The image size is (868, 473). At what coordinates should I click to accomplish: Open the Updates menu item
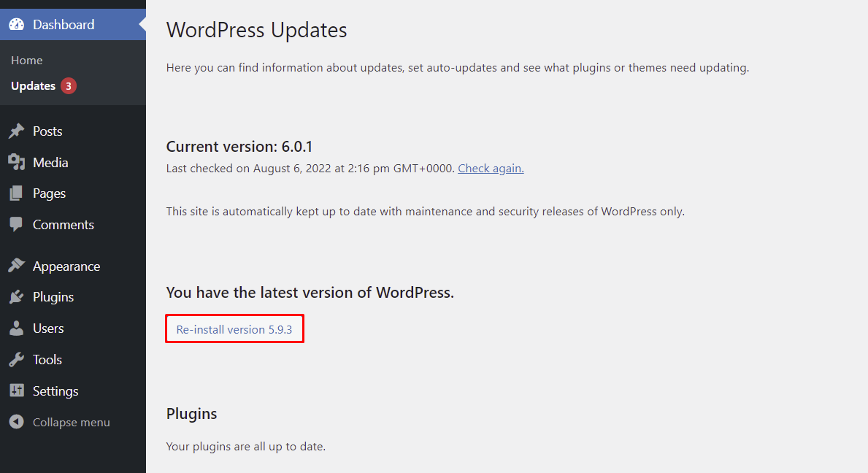point(32,85)
